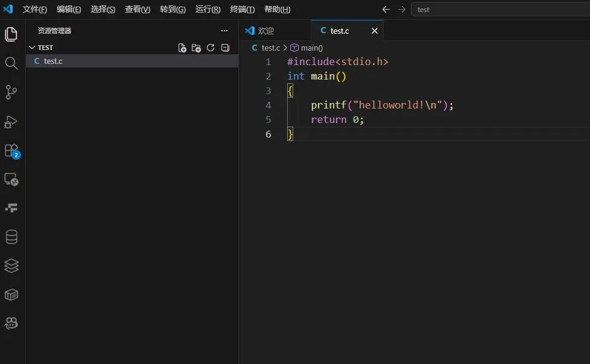
Task: Click the VS Code logo in title bar
Action: 8,8
